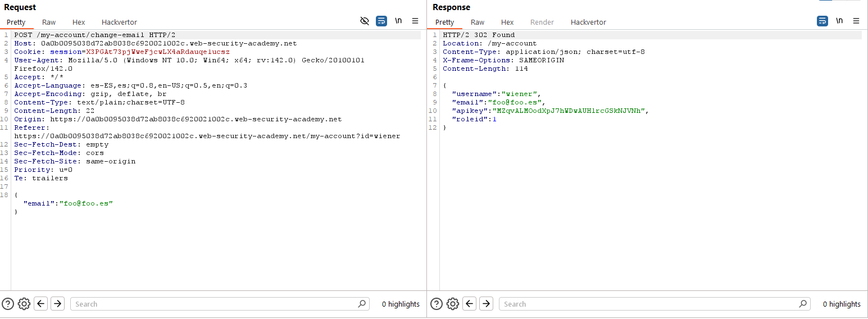This screenshot has width=868, height=319.
Task: Open Request search settings gear
Action: (24, 304)
